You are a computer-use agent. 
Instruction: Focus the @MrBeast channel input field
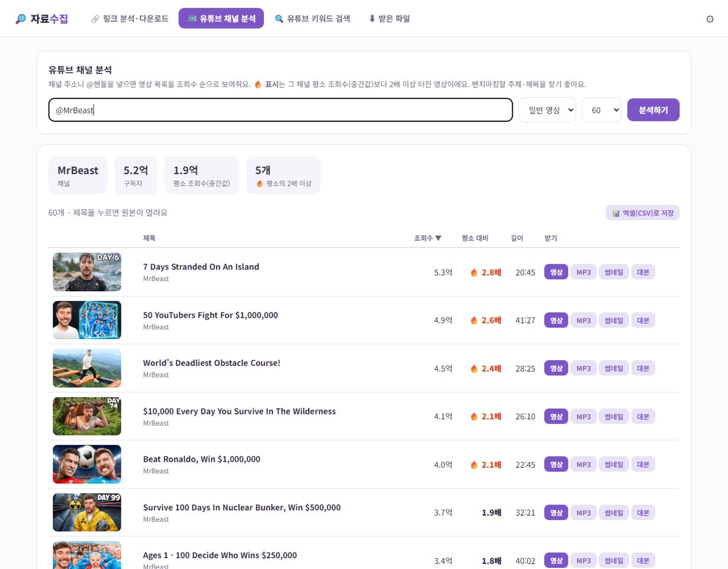pyautogui.click(x=281, y=110)
